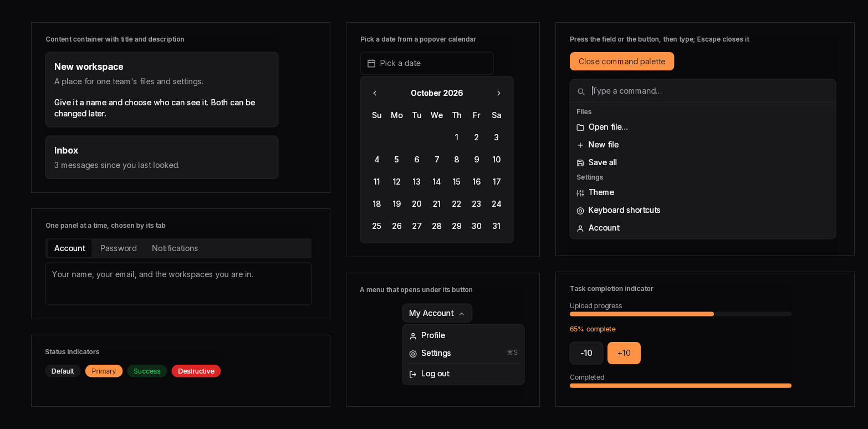Screen dimensions: 868x429
Task: Click the sliders icon beside Theme
Action: [x=580, y=193]
